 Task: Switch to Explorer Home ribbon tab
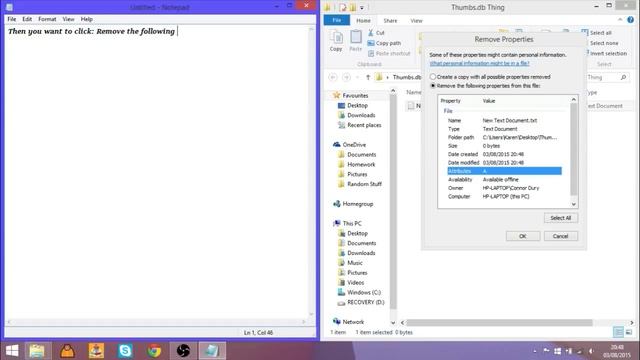[363, 20]
